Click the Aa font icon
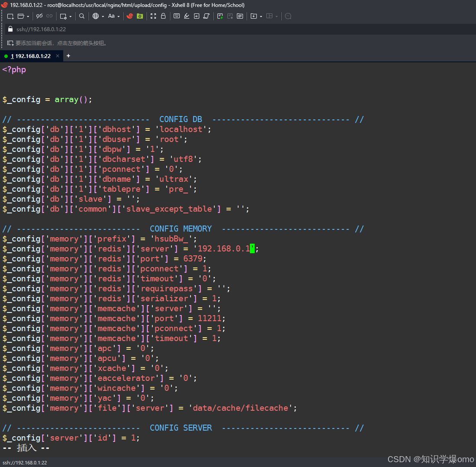The height and width of the screenshot is (467, 476). click(x=111, y=16)
